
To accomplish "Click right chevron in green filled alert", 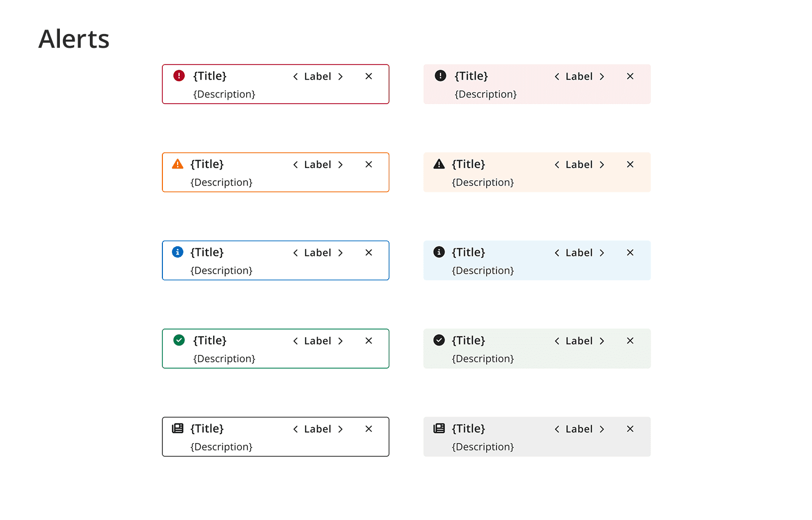I will pyautogui.click(x=601, y=341).
